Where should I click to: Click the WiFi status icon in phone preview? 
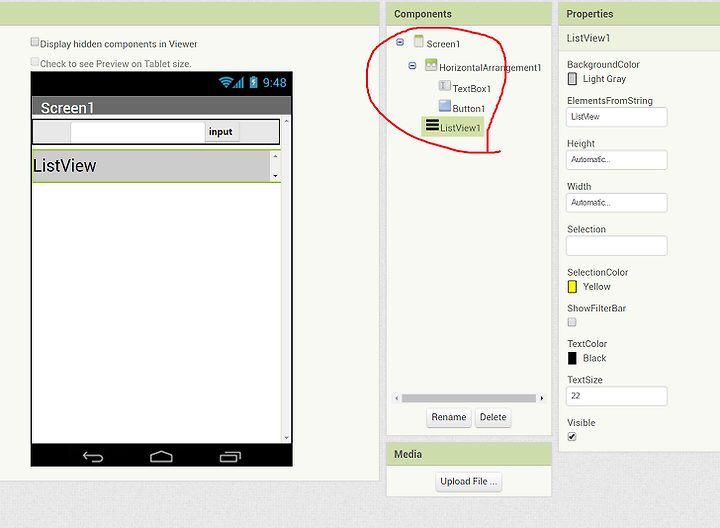coord(225,82)
